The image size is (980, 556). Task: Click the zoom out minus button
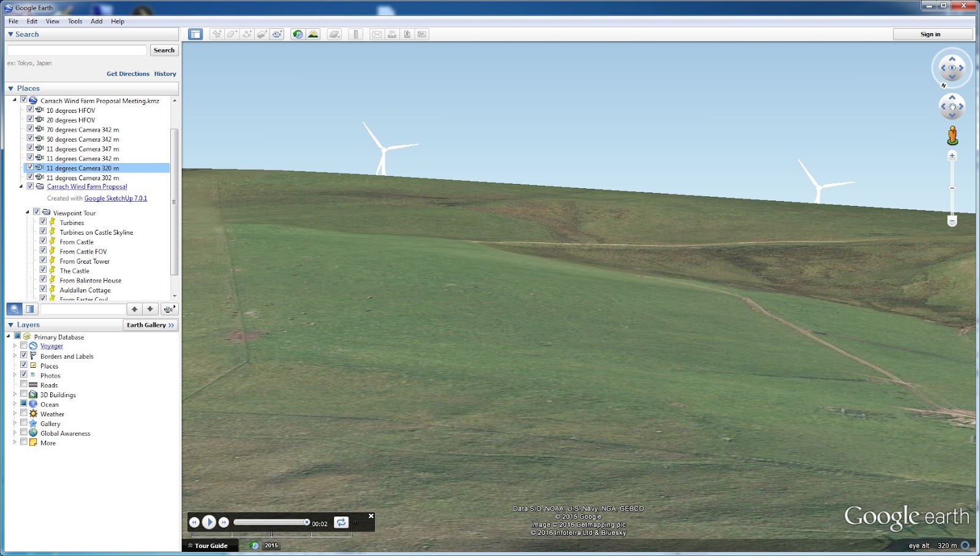[x=952, y=221]
